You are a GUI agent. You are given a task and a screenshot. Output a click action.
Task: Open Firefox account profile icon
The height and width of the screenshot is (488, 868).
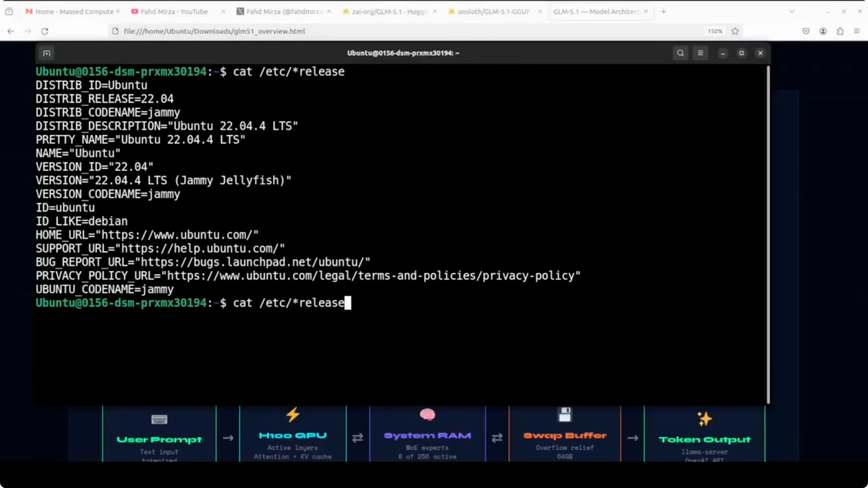pyautogui.click(x=823, y=31)
